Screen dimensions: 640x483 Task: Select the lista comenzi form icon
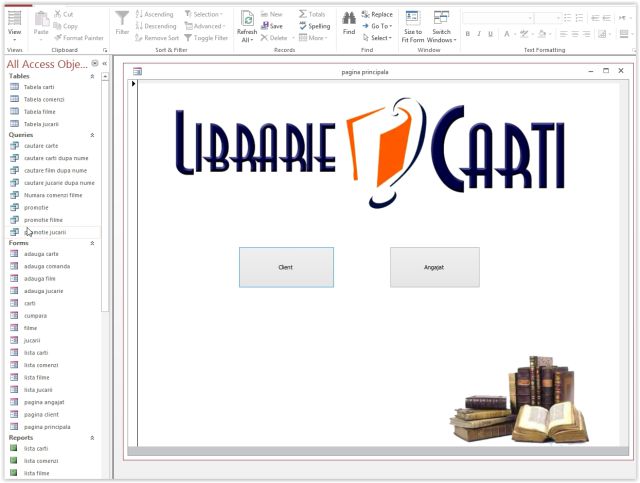click(x=14, y=365)
